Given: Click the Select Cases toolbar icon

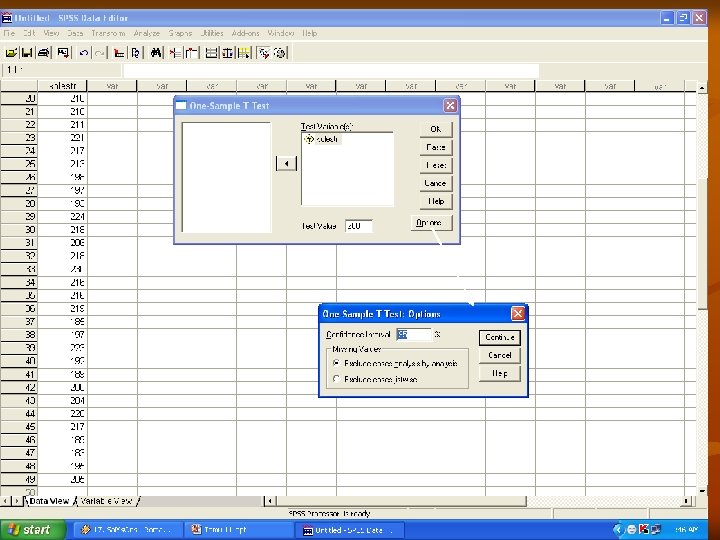Looking at the screenshot, I should pos(244,53).
